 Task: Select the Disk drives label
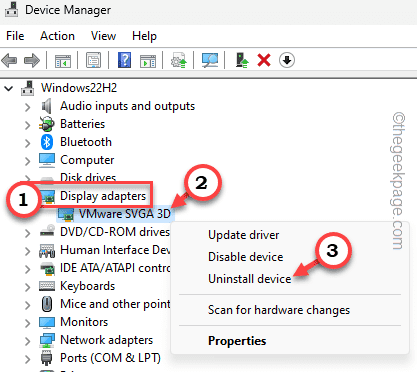88,177
